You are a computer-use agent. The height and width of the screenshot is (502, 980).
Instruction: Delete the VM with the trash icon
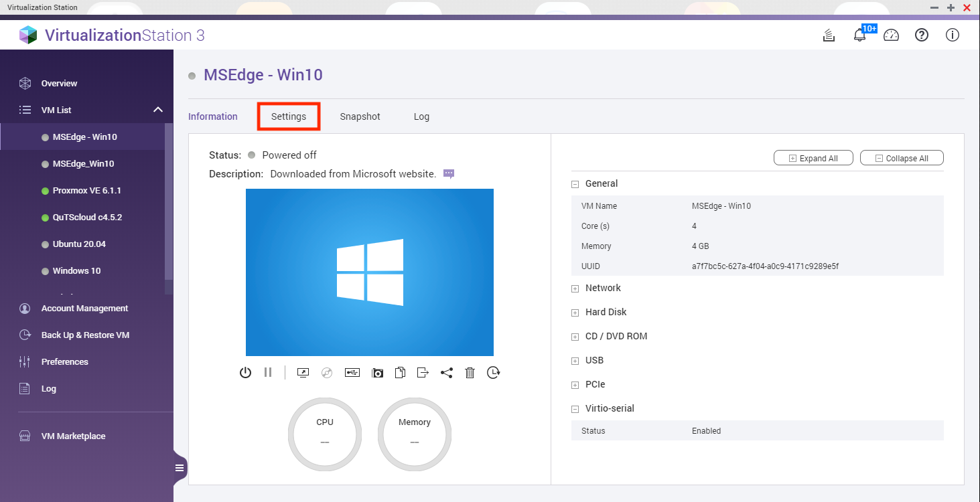tap(470, 373)
